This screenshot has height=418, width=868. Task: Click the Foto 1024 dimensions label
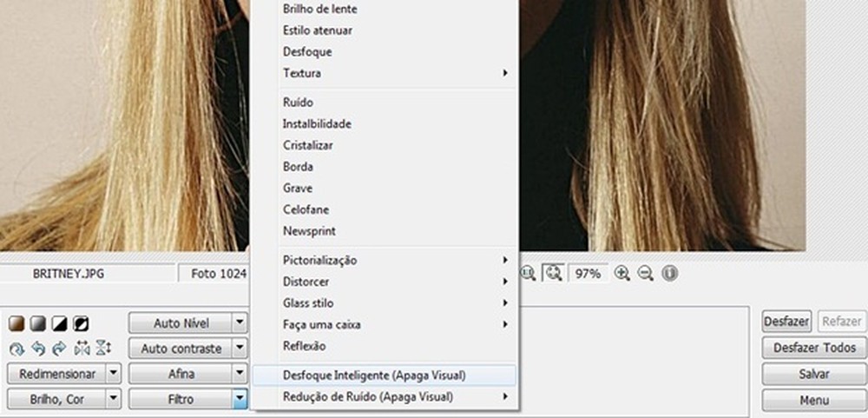219,274
